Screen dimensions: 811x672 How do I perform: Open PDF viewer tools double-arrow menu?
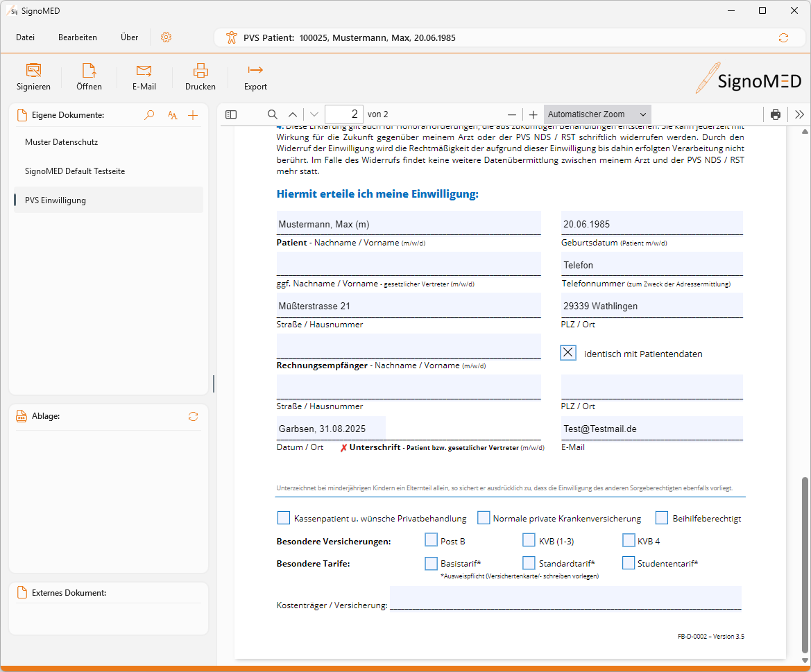(x=800, y=114)
